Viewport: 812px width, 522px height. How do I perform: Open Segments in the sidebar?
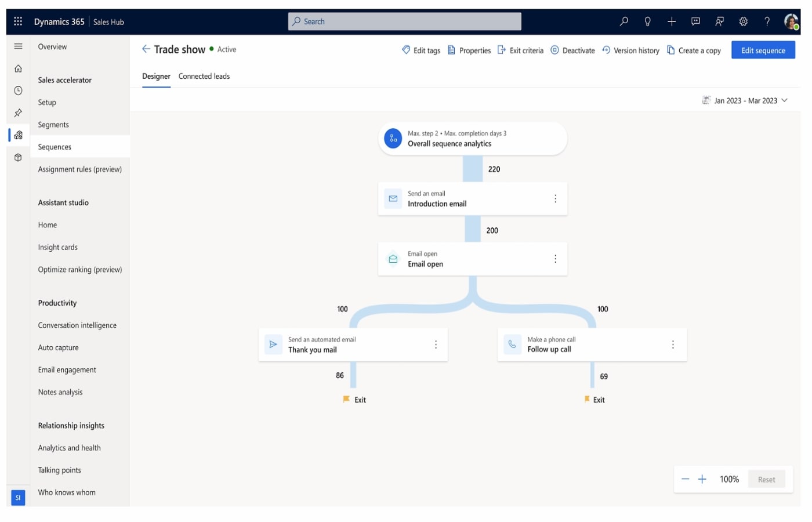pyautogui.click(x=53, y=125)
